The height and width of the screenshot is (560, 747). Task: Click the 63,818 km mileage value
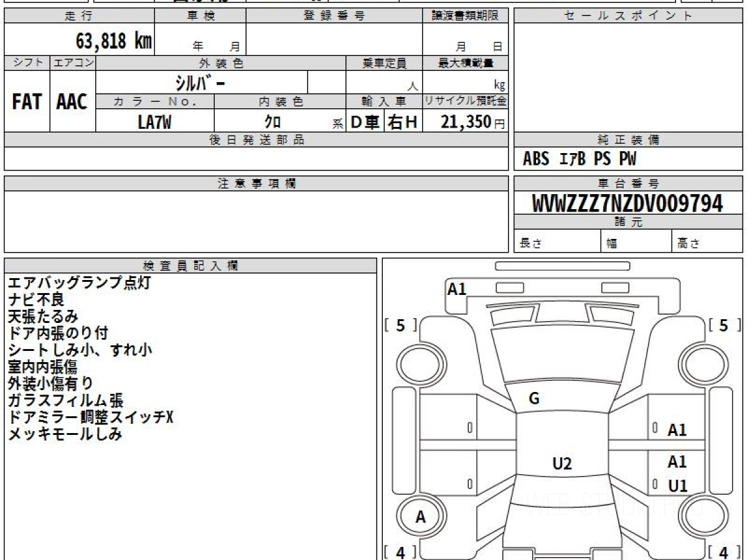tap(114, 42)
